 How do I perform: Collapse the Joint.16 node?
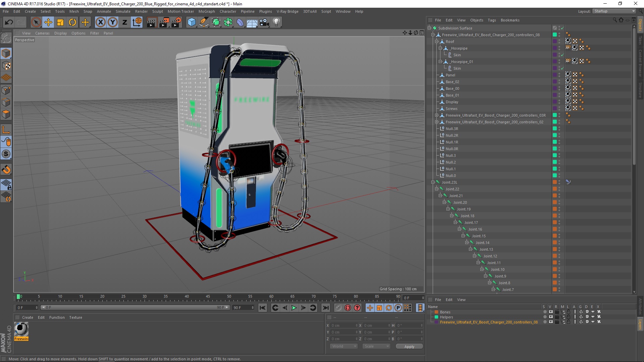[459, 229]
